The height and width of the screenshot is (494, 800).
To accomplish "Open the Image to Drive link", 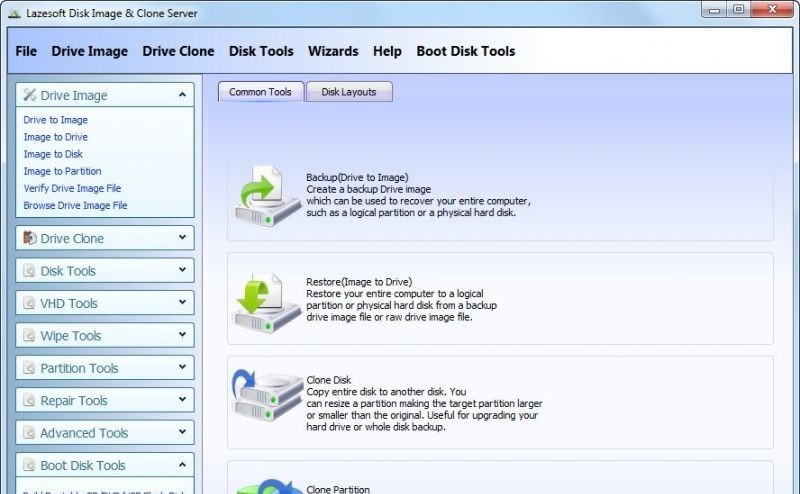I will (x=56, y=137).
